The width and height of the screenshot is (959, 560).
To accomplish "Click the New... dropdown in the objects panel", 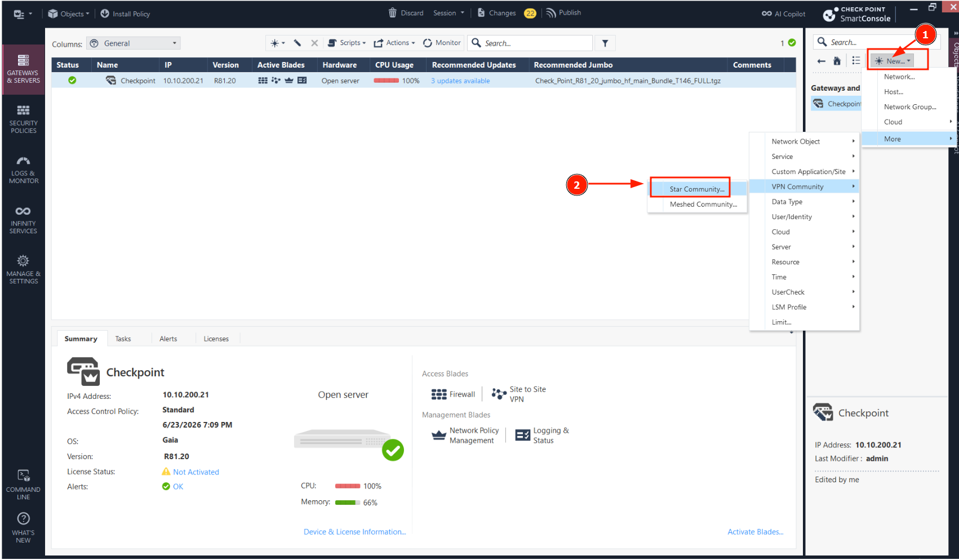I will click(893, 61).
